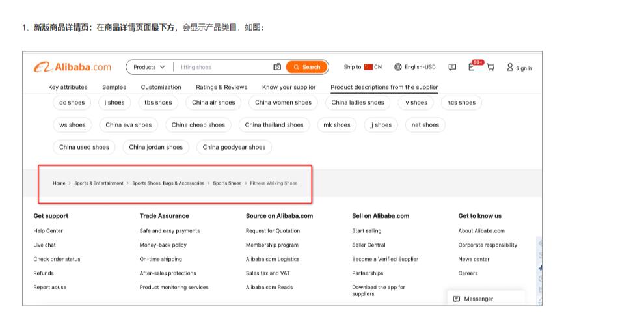Open the shopping cart icon
644x322 pixels.
point(490,67)
